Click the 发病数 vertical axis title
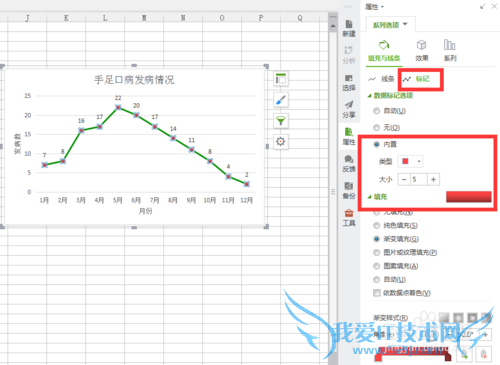 coord(17,144)
